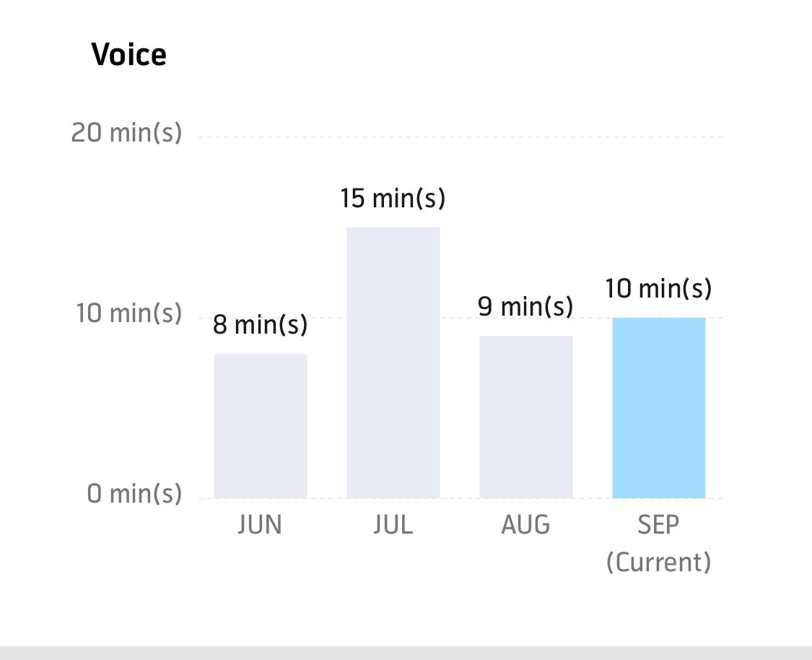
Task: Click the JUN month label
Action: point(260,525)
